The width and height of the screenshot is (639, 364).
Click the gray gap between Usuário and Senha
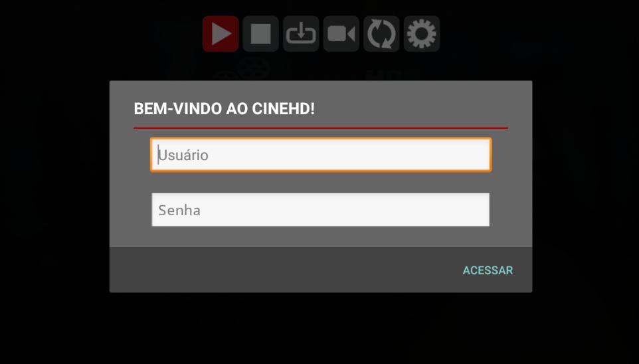[321, 182]
